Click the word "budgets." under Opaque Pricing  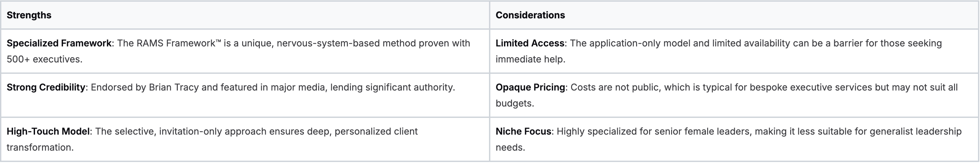[x=515, y=104]
